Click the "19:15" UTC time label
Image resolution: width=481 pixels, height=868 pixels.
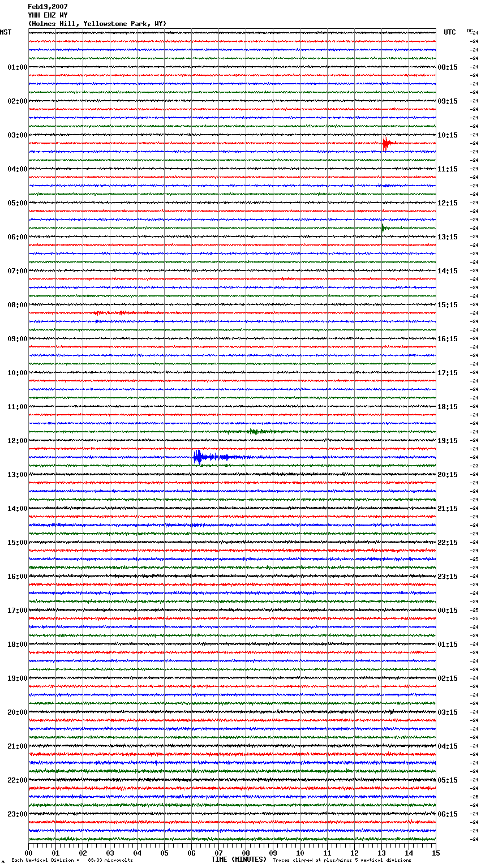pyautogui.click(x=448, y=441)
